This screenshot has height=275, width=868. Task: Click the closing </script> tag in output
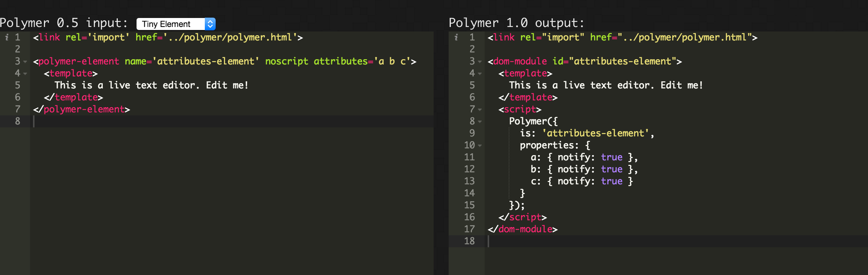[x=523, y=217]
